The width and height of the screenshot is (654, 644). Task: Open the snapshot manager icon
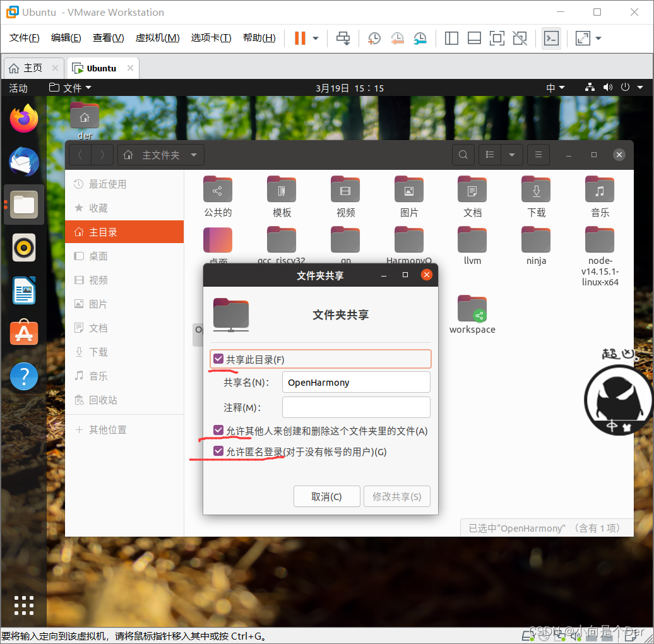[420, 38]
